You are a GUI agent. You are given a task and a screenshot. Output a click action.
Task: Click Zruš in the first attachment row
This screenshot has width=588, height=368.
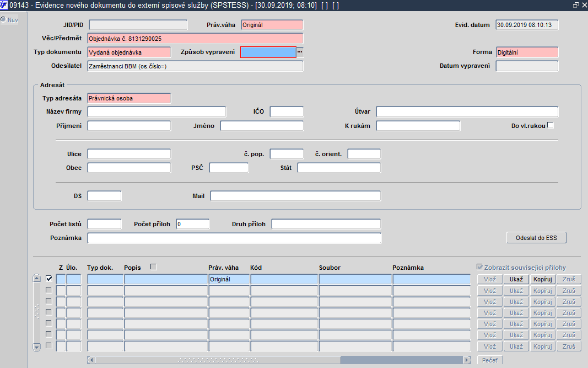(569, 279)
